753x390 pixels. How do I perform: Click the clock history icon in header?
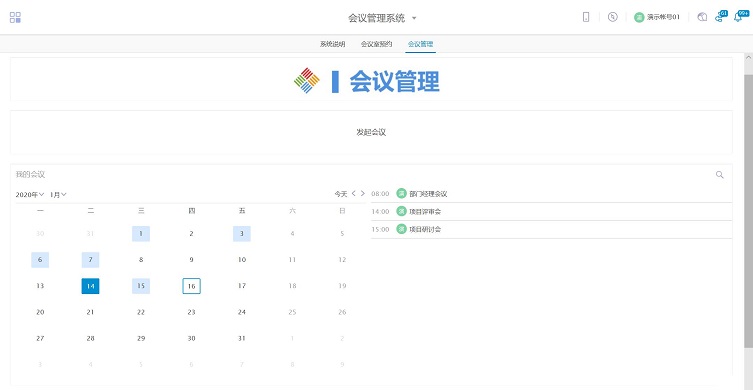pos(612,17)
